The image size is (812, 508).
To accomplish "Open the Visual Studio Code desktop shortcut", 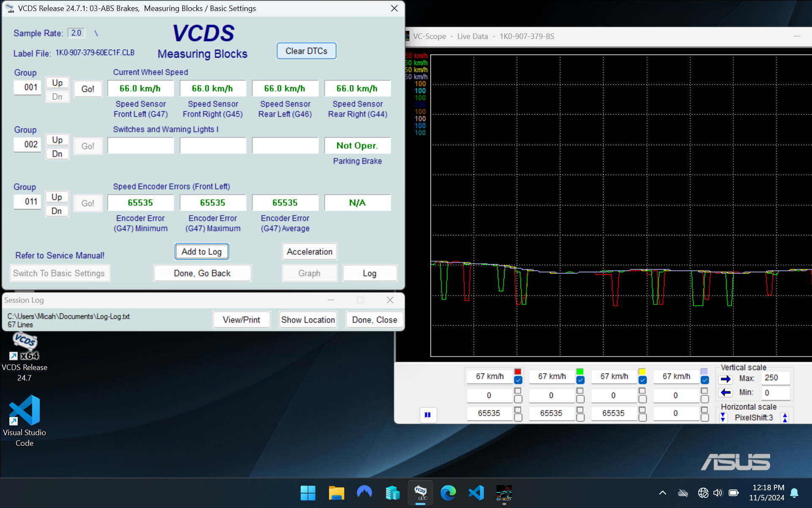I will coord(25,421).
